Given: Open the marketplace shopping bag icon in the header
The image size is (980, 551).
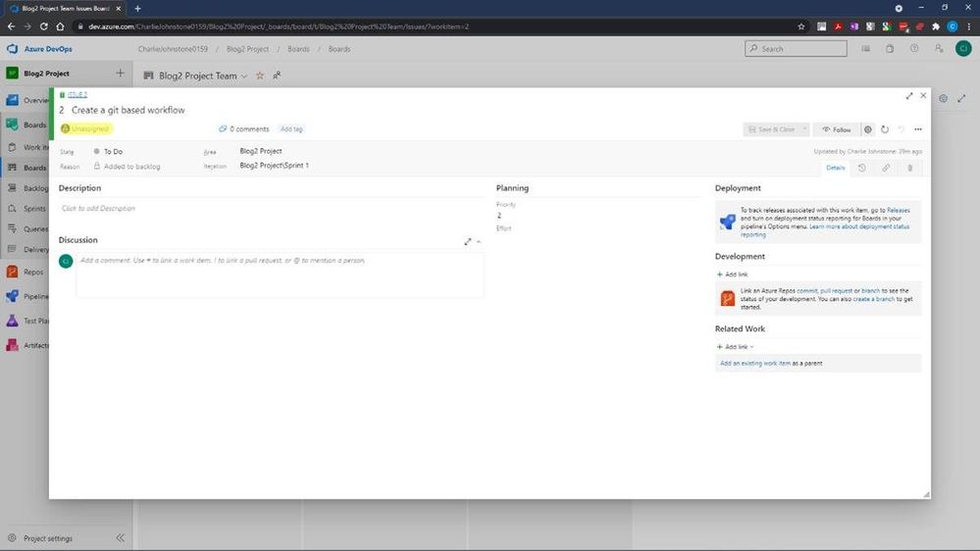Looking at the screenshot, I should 890,49.
